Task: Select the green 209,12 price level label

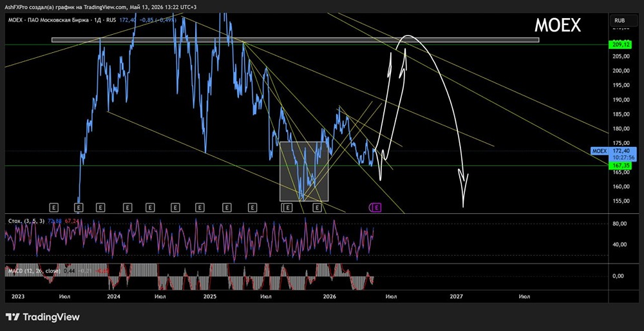Action: pos(622,45)
